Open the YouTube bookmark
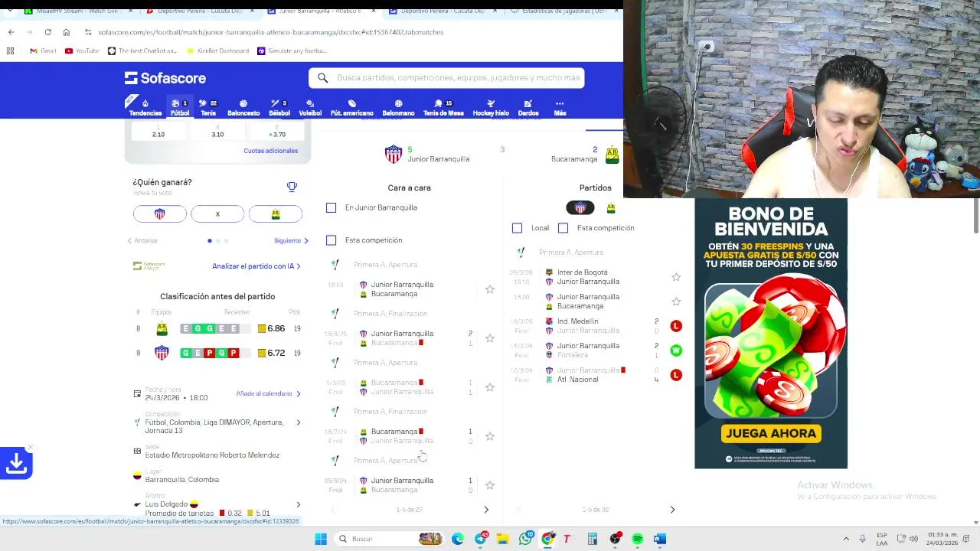980x551 pixels. tap(82, 51)
